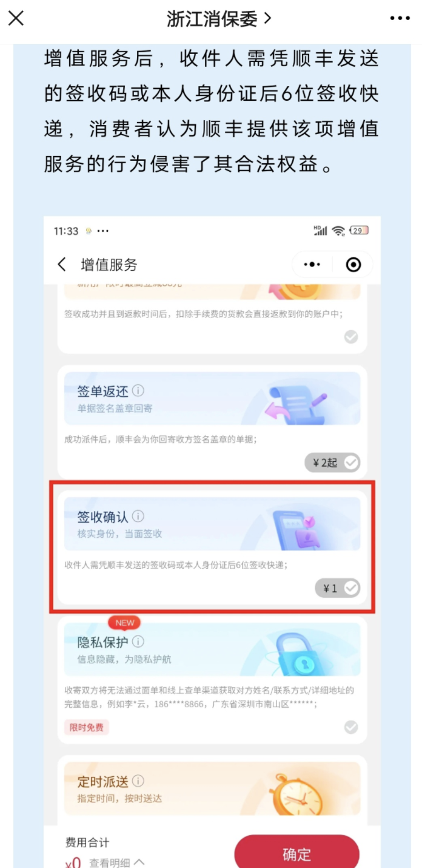Show info for 隐私保护 service
Screen dimensions: 422x868
pyautogui.click(x=138, y=642)
